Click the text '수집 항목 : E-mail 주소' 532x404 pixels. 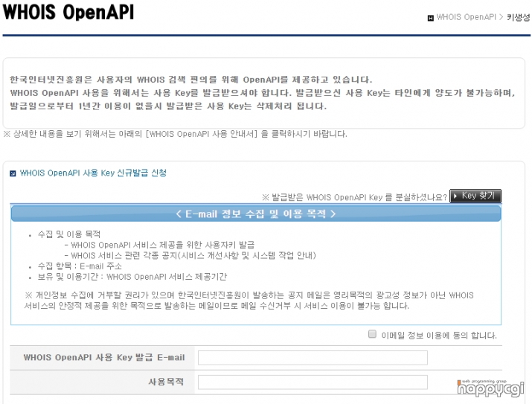80,266
